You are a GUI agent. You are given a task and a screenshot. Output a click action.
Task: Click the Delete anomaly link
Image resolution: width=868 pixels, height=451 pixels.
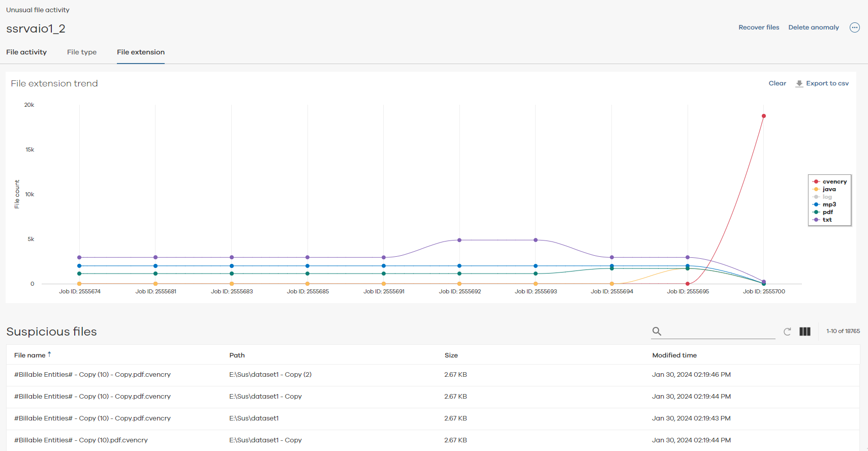pyautogui.click(x=814, y=27)
